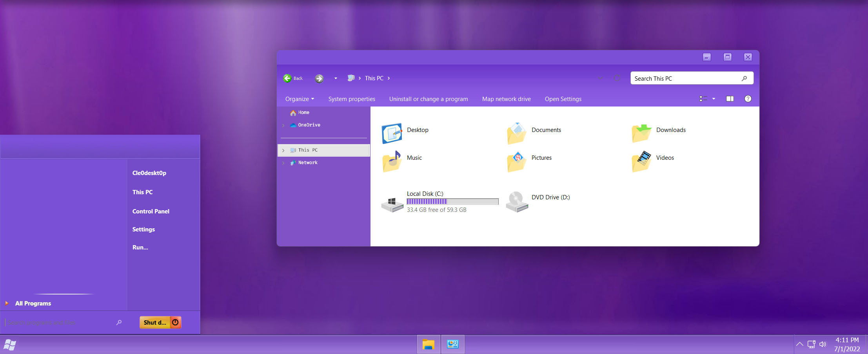Image resolution: width=868 pixels, height=354 pixels.
Task: Click the Shut down button
Action: [155, 322]
